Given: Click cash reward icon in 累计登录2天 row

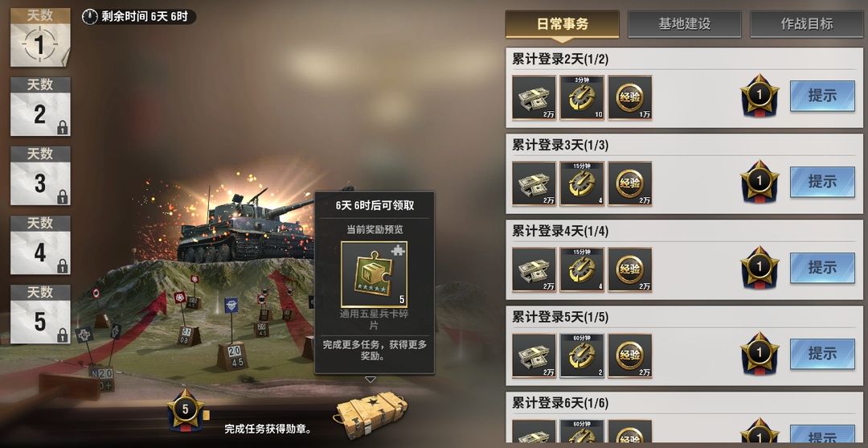Looking at the screenshot, I should [534, 97].
